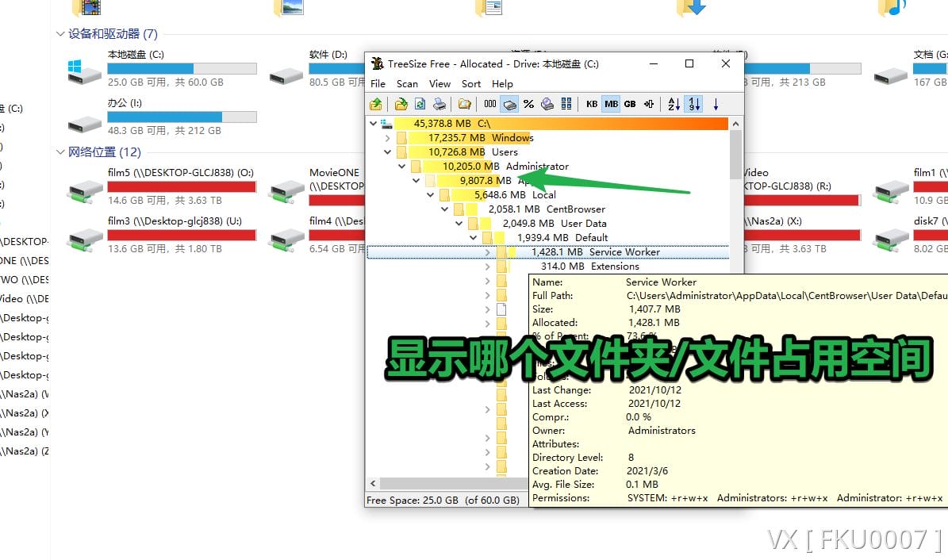The width and height of the screenshot is (948, 560).
Task: Click the printer icon to print report
Action: click(439, 104)
